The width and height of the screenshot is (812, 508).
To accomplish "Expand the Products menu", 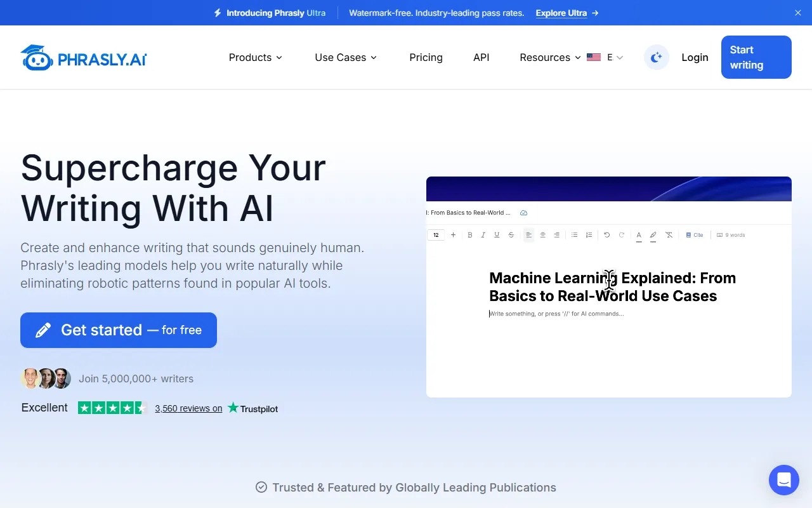I will point(256,57).
